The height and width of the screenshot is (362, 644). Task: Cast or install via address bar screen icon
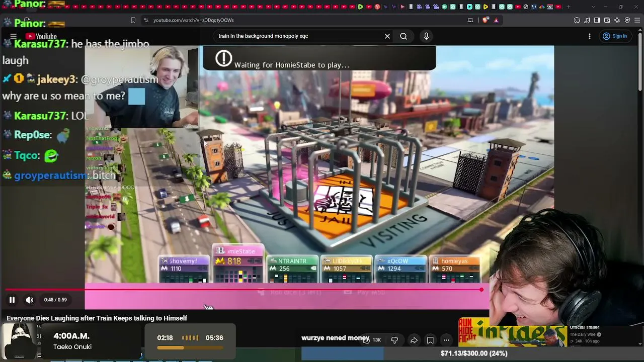coord(470,20)
